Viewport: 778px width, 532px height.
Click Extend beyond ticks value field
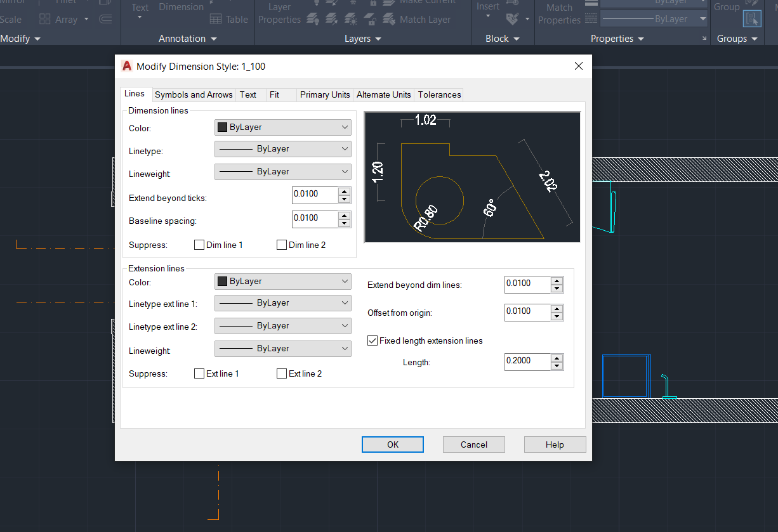315,195
